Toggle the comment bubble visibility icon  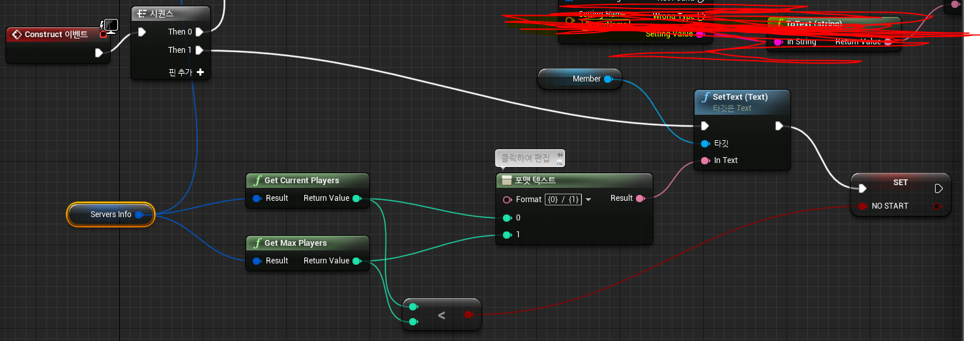click(x=559, y=161)
